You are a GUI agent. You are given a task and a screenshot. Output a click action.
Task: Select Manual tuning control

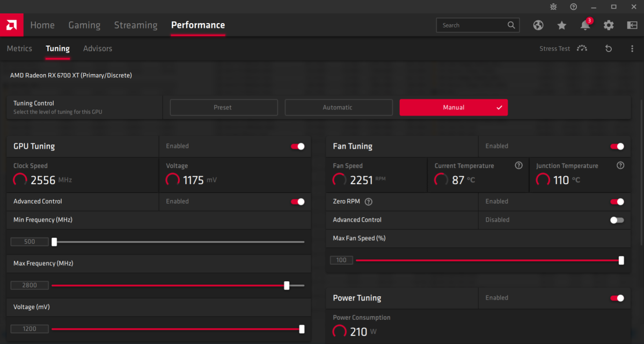(453, 107)
